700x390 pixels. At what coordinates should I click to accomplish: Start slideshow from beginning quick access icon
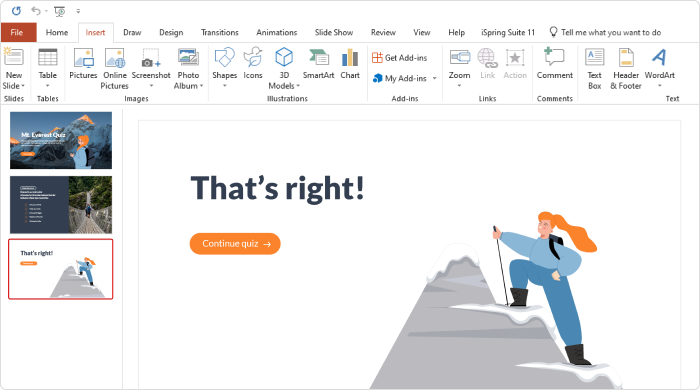tap(59, 11)
